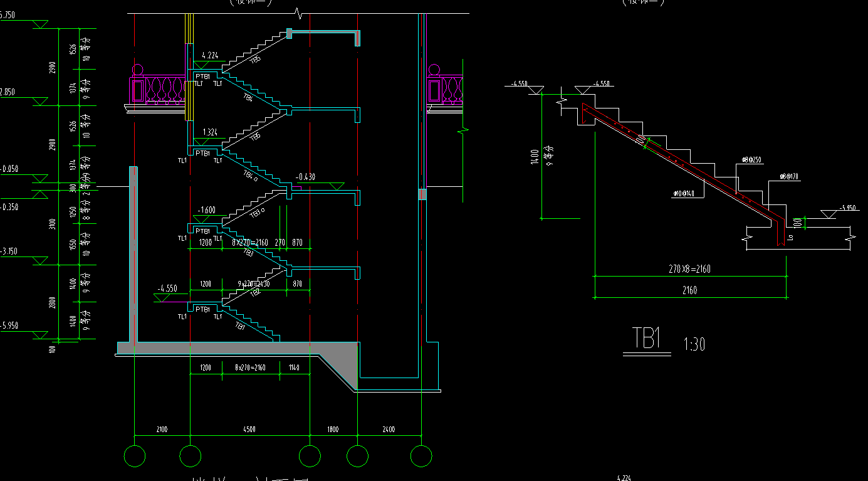This screenshot has width=868, height=481.
Task: Select the TB3 a stair flight label
Action: [258, 213]
